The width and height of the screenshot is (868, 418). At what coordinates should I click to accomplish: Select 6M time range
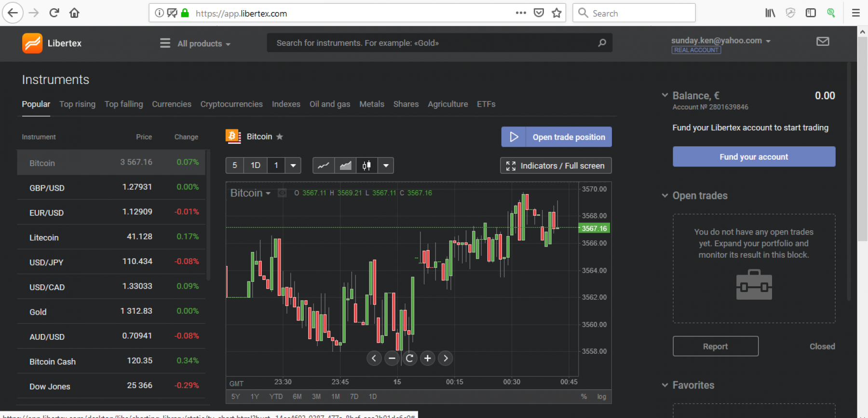tap(297, 397)
